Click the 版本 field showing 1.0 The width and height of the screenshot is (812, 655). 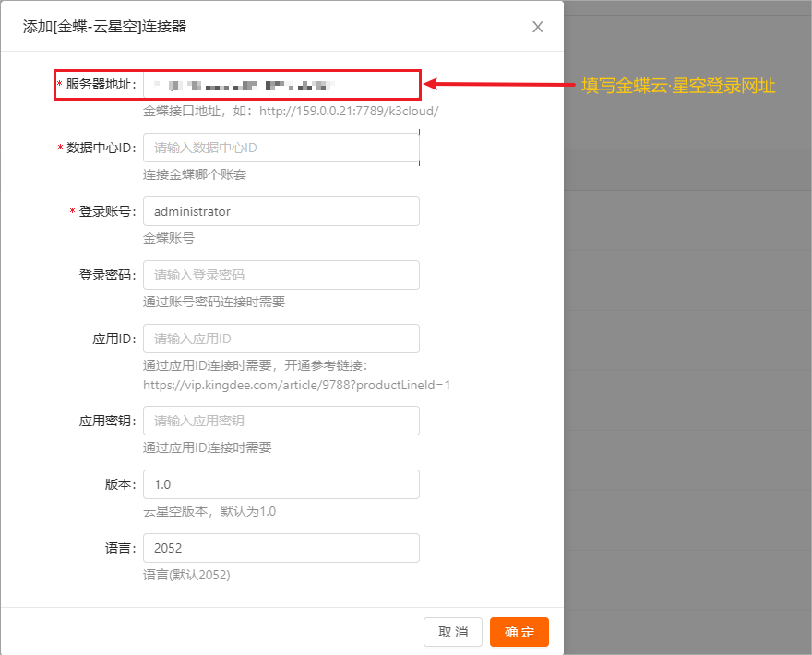tap(281, 484)
